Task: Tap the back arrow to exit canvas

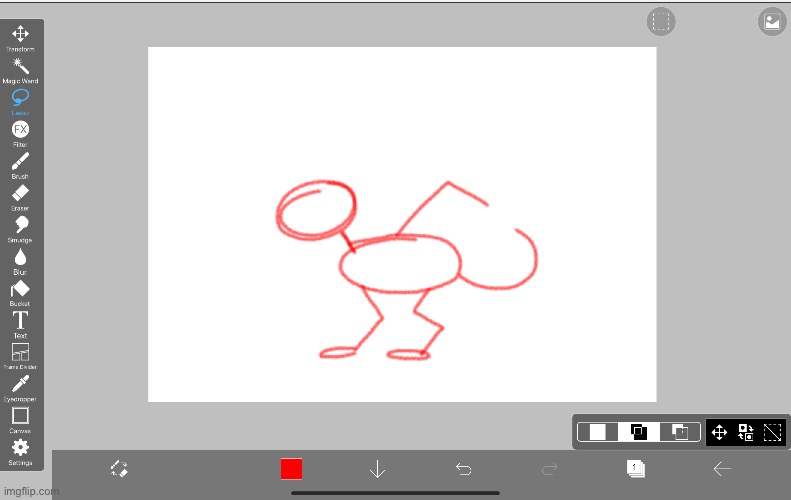Action: (x=722, y=469)
